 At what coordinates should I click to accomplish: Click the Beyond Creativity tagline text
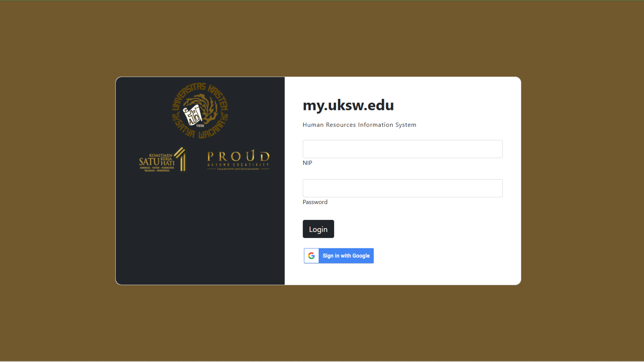[x=238, y=165]
